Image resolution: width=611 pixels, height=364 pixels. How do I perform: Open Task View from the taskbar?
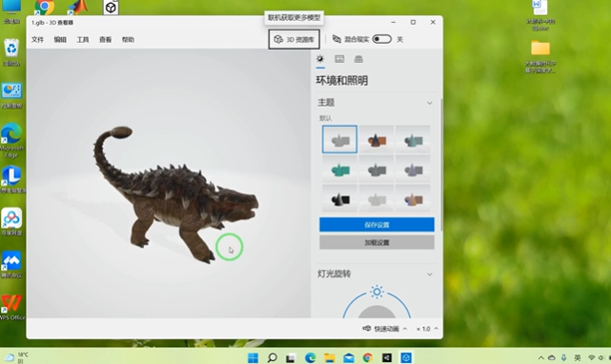click(291, 357)
